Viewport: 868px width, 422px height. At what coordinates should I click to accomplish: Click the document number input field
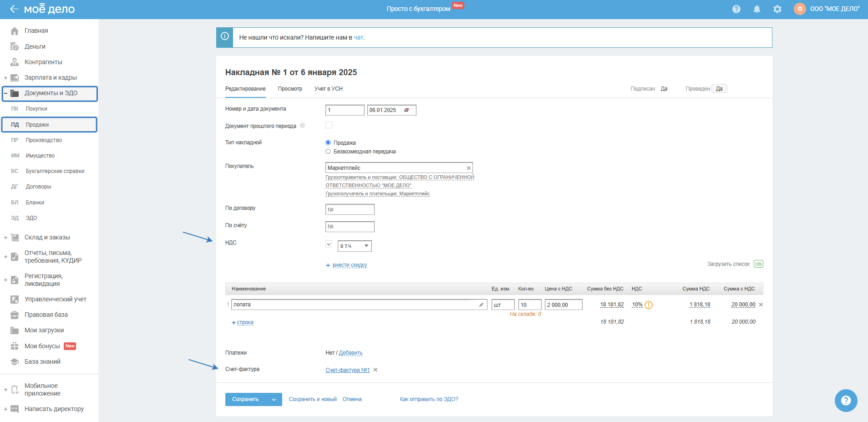point(345,110)
